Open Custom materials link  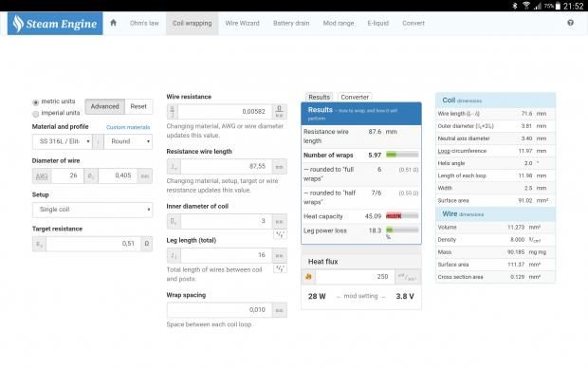click(x=128, y=127)
